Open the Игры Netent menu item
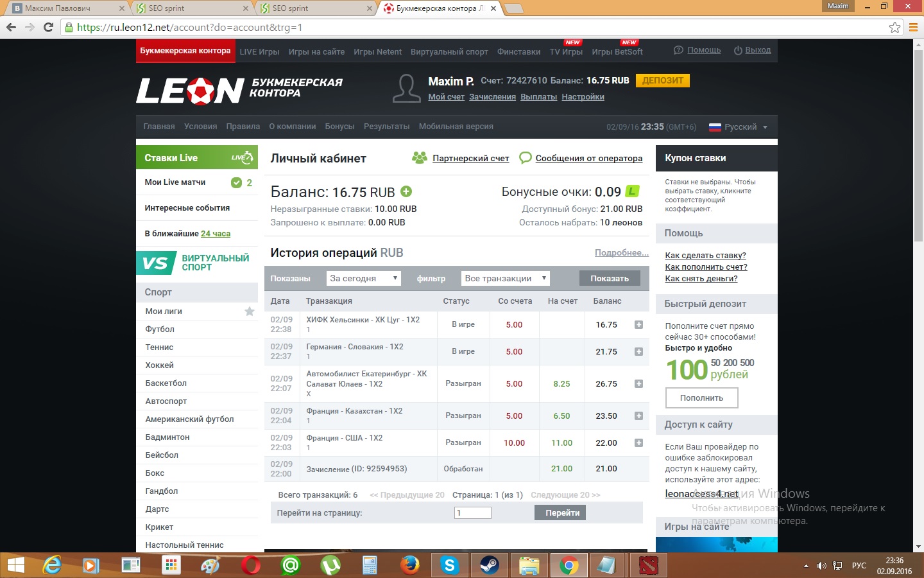The width and height of the screenshot is (924, 578). coord(377,52)
